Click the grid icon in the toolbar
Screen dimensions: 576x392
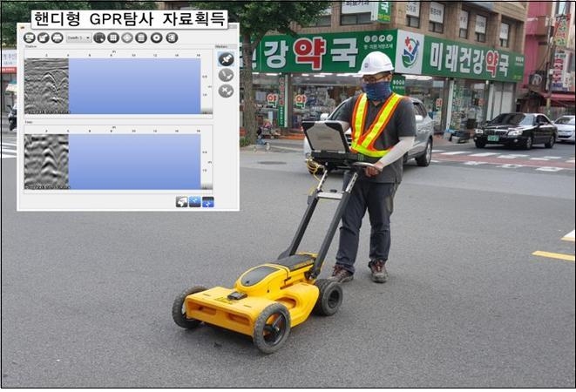coord(113,37)
